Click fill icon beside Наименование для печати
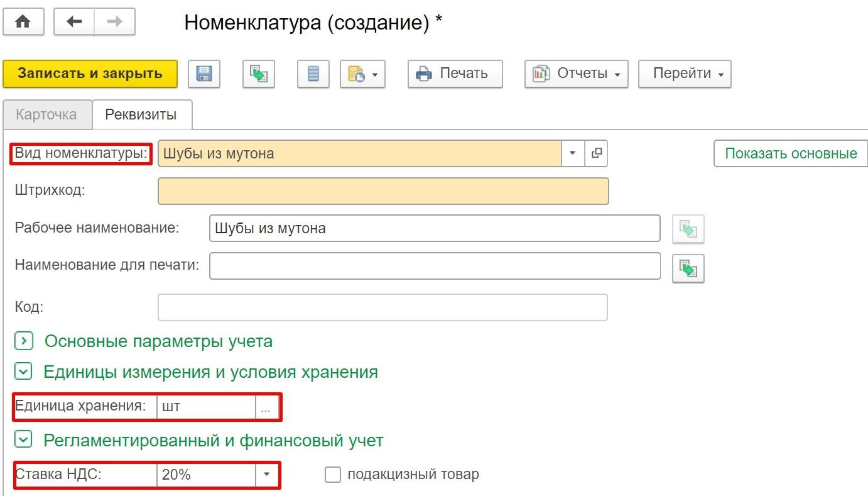This screenshot has height=496, width=868. pyautogui.click(x=688, y=269)
